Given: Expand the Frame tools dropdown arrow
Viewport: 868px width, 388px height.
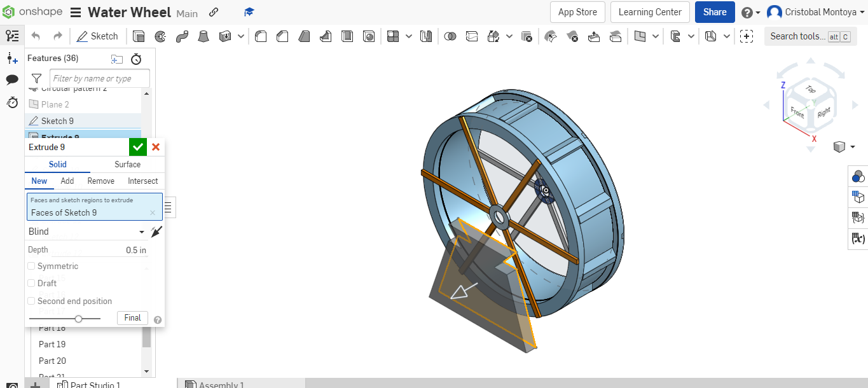Looking at the screenshot, I should pos(691,36).
